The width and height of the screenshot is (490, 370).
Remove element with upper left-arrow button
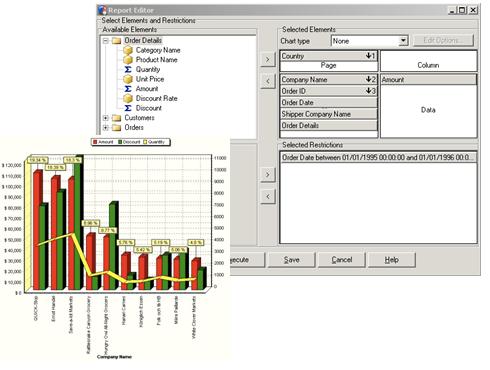coord(268,81)
